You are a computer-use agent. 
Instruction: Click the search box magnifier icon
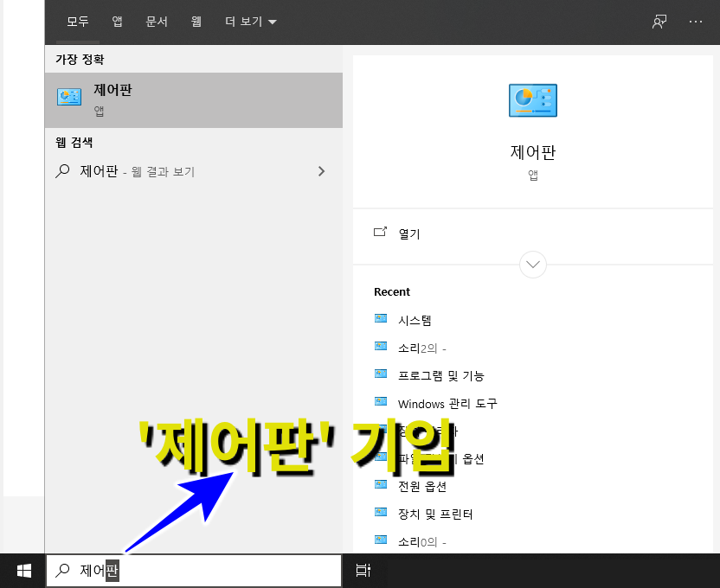point(62,570)
